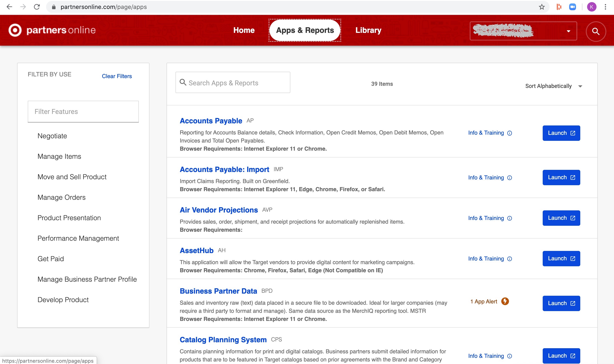This screenshot has width=614, height=364.
Task: Click info icon in Air Vendor Projections row
Action: click(509, 218)
